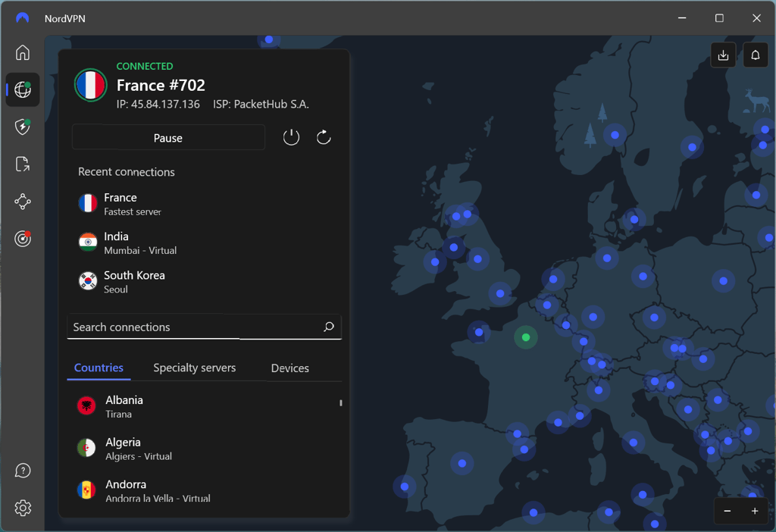This screenshot has height=532, width=776.
Task: Switch to the Countries tab
Action: (x=99, y=368)
